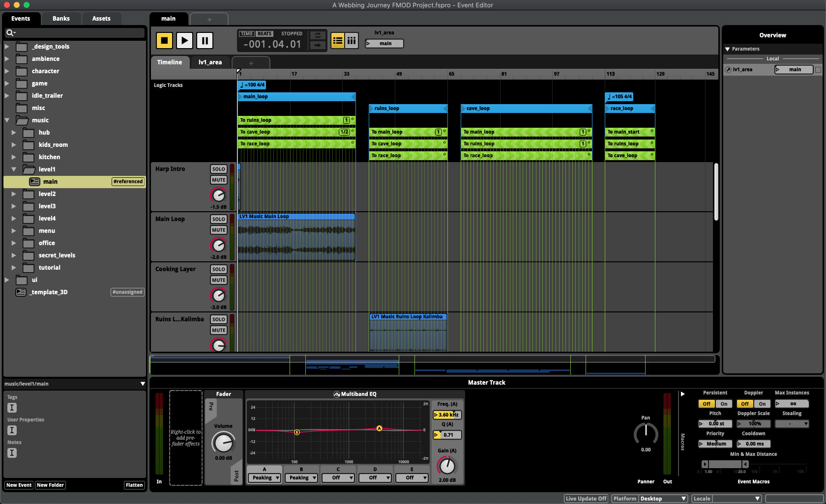Edit User Properties text field icon

pyautogui.click(x=12, y=430)
